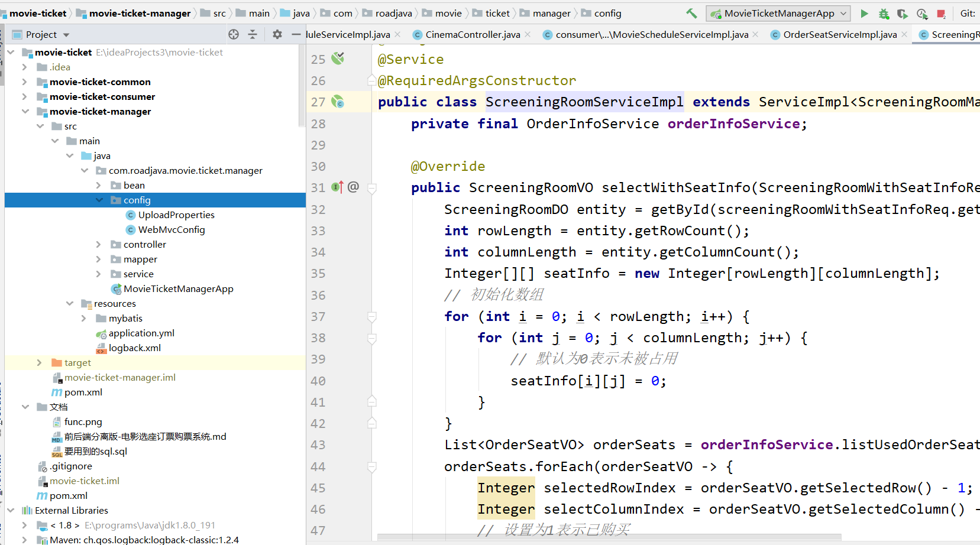
Task: Open func.png in 文档 folder
Action: coord(83,421)
